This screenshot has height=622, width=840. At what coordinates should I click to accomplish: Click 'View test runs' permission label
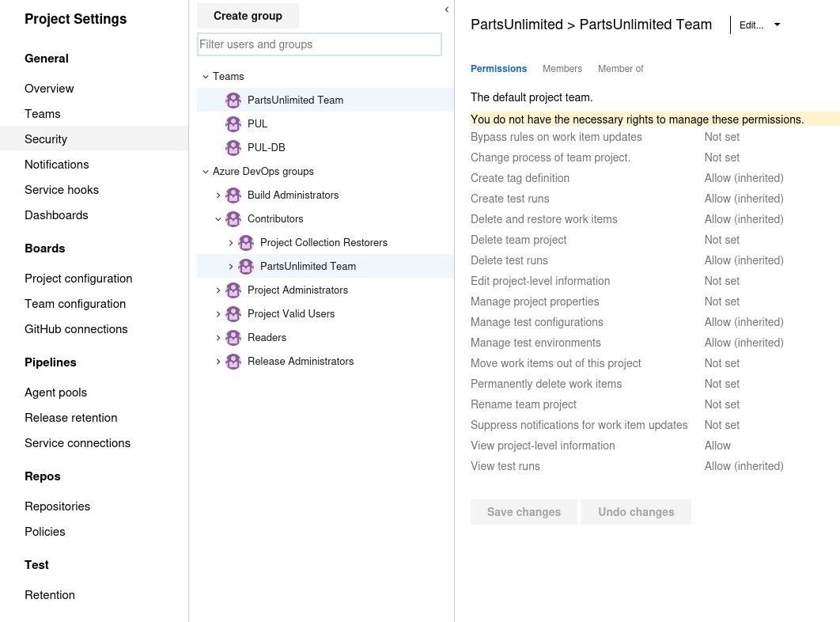pyautogui.click(x=505, y=466)
